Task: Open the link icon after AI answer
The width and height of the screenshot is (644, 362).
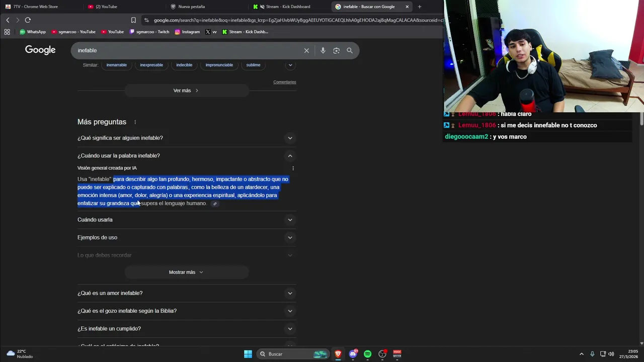Action: point(215,204)
